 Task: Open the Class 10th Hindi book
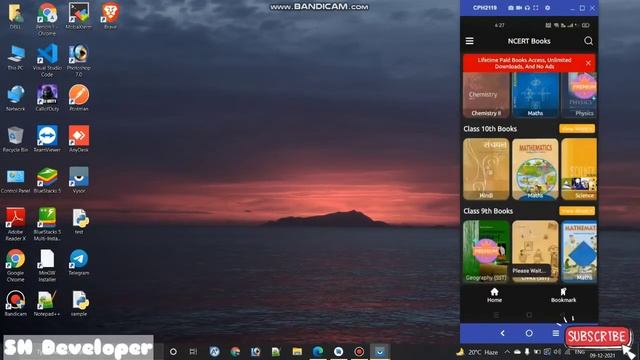click(486, 169)
